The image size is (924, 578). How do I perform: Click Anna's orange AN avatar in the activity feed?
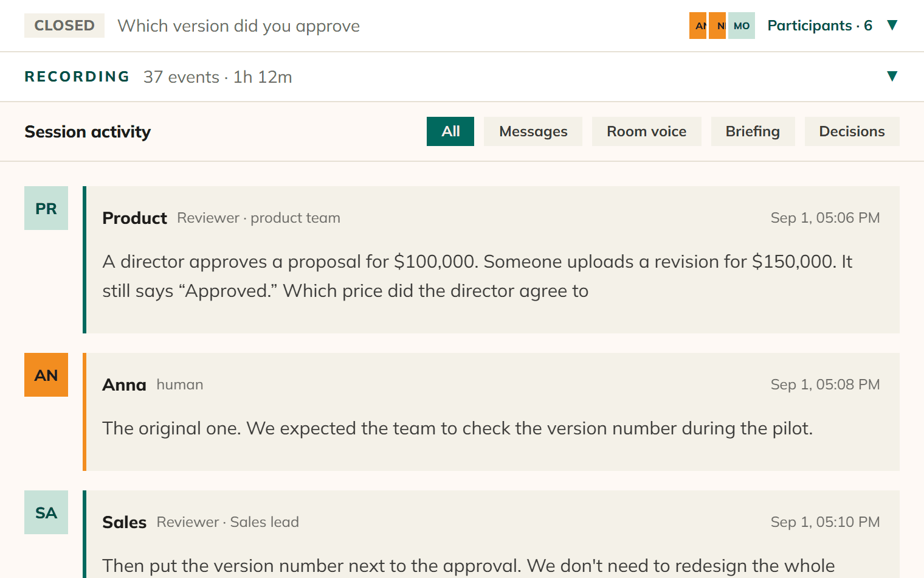[46, 375]
